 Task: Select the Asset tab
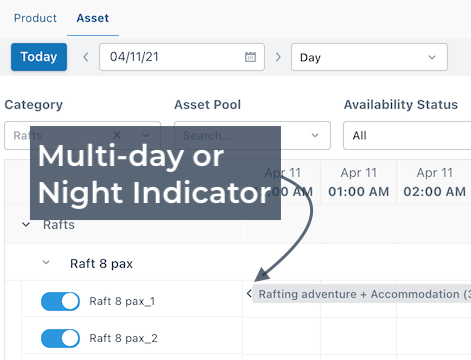[93, 18]
